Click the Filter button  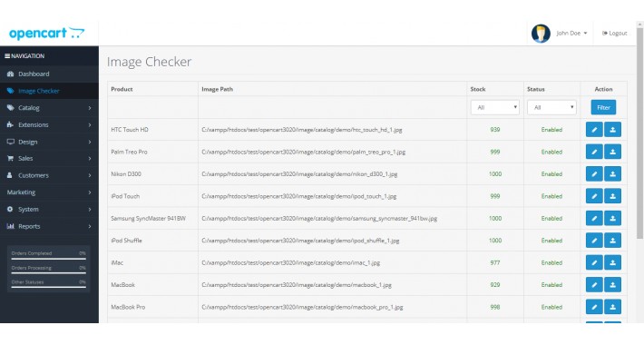(603, 107)
